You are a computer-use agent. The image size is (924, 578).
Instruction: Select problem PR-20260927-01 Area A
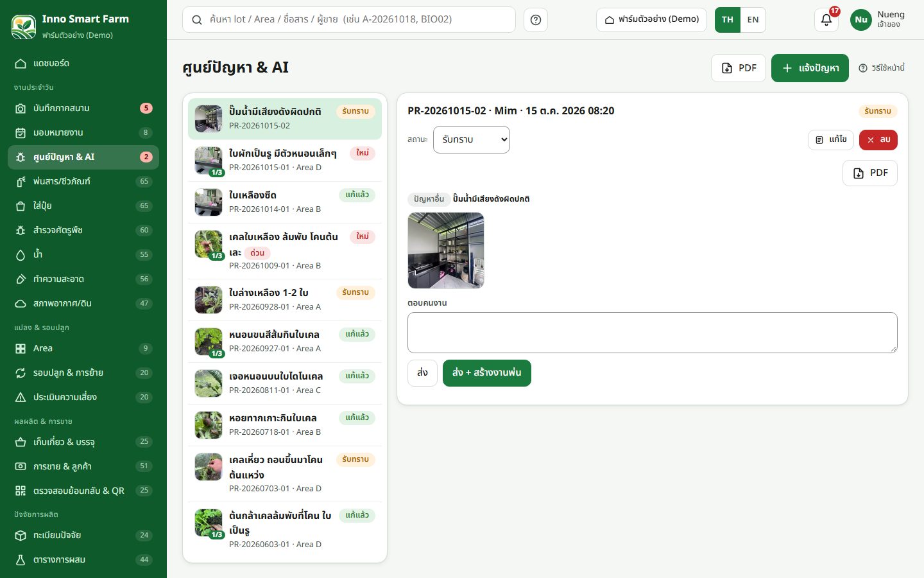285,342
